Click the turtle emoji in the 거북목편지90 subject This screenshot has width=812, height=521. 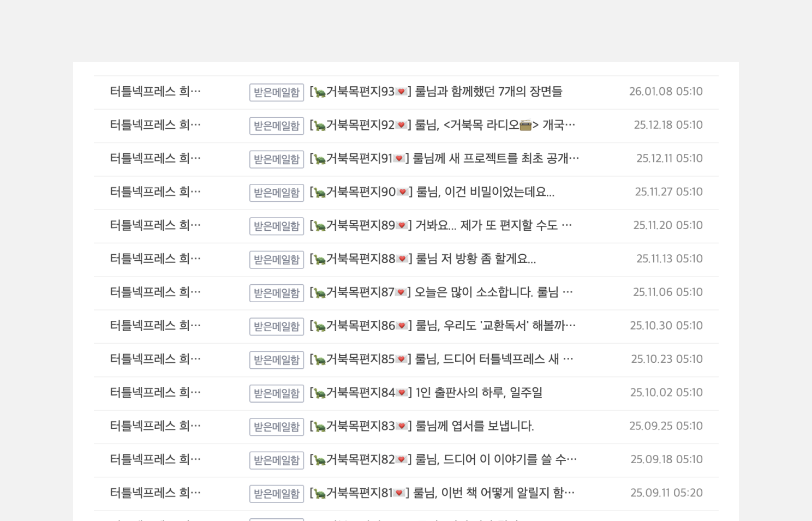point(320,193)
